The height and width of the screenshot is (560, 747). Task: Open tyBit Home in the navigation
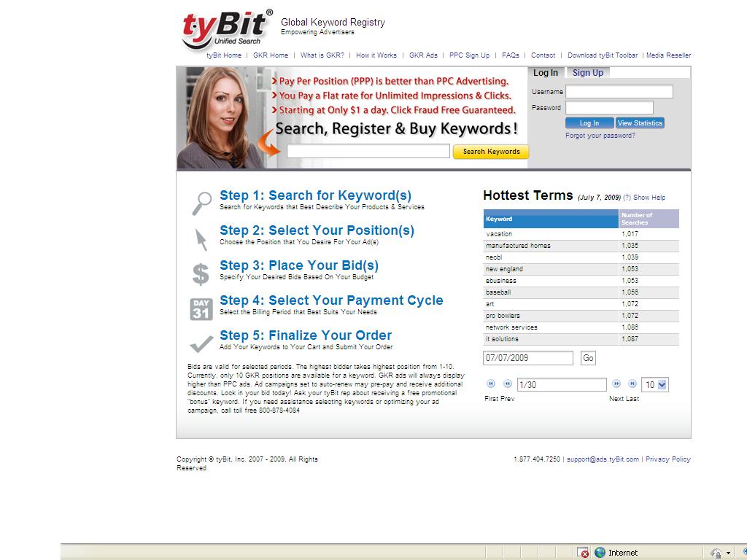(x=224, y=55)
